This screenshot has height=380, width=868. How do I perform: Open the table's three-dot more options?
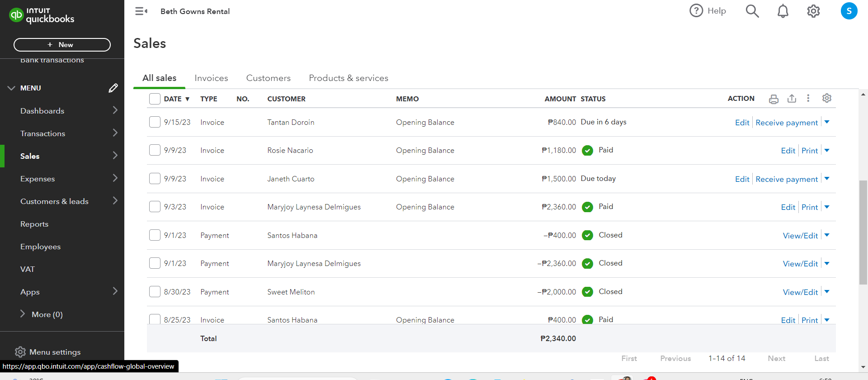pos(808,98)
